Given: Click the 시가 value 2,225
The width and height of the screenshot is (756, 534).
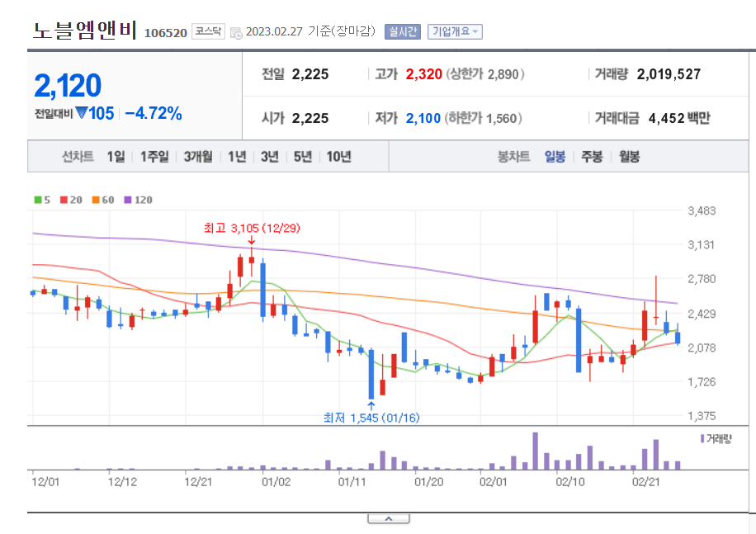Looking at the screenshot, I should (x=310, y=118).
